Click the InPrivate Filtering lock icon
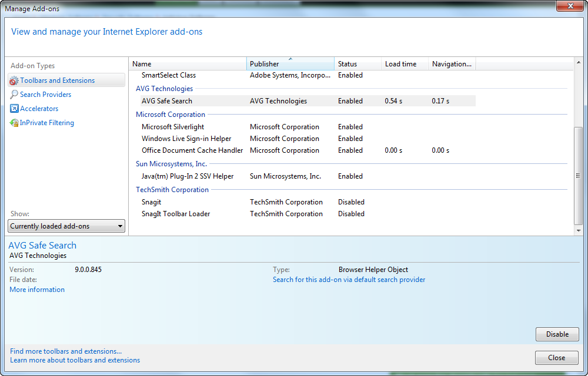Screen dimensions: 588x376 pyautogui.click(x=14, y=123)
